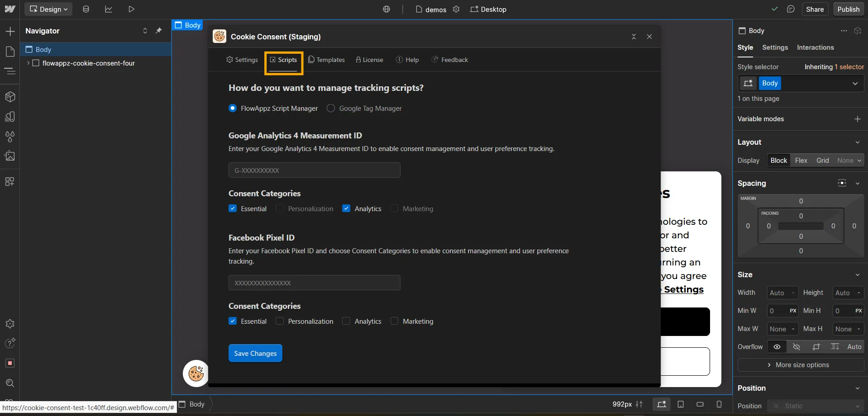Select the mobile portrait breakpoint icon
Image resolution: width=868 pixels, height=416 pixels.
pos(719,404)
